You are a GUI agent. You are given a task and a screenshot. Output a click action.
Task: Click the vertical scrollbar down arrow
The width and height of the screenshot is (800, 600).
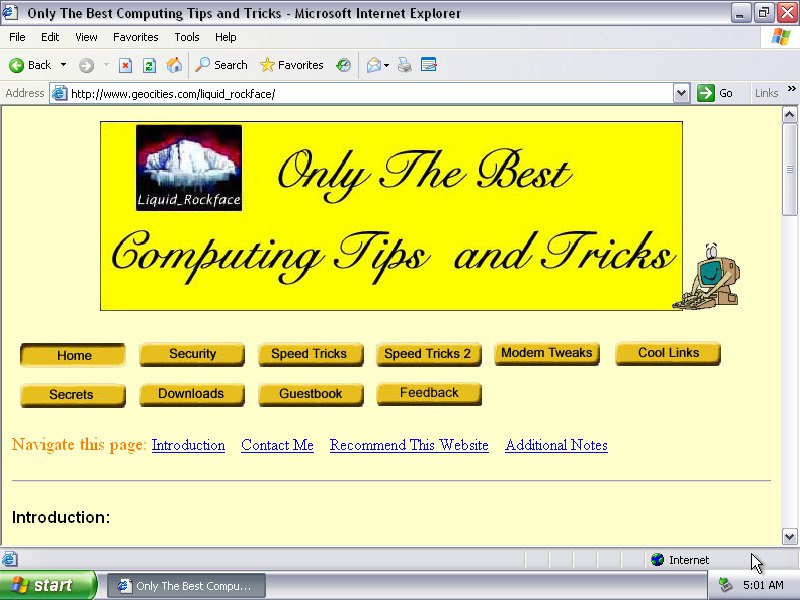coord(789,536)
